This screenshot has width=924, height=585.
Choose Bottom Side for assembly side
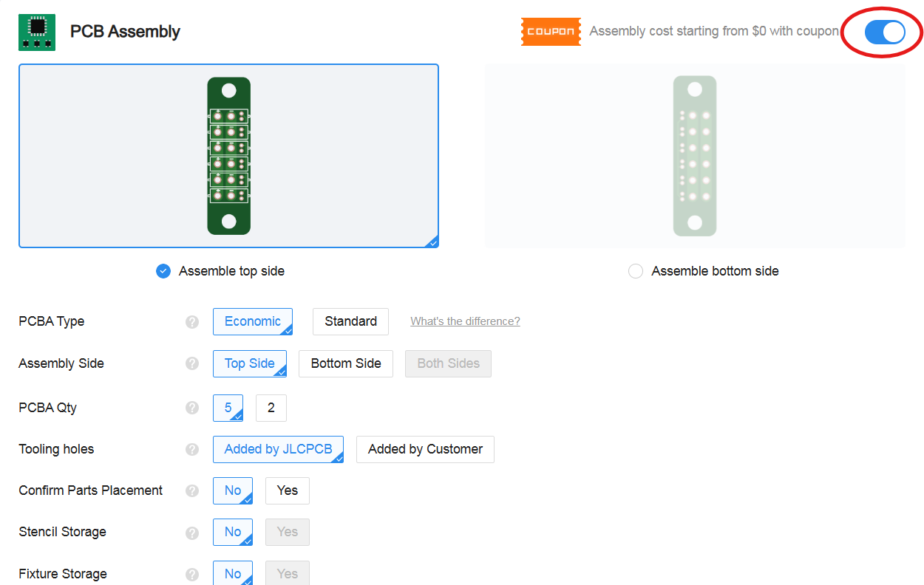tap(346, 363)
